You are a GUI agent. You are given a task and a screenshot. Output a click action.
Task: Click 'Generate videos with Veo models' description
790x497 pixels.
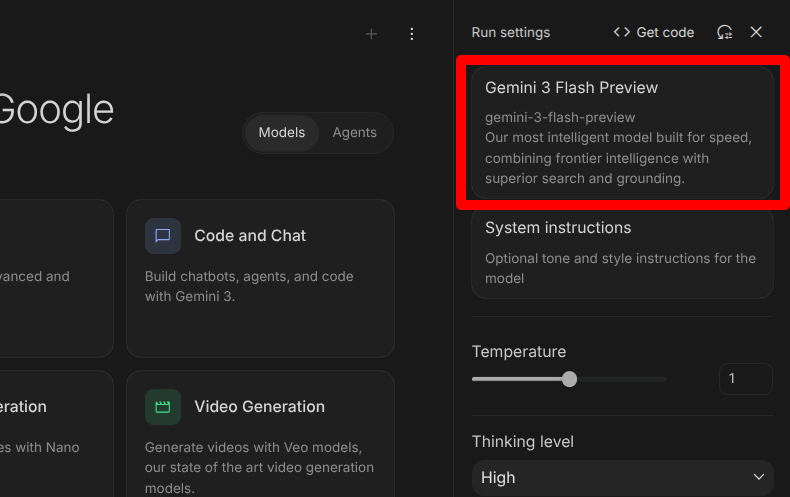pyautogui.click(x=259, y=468)
